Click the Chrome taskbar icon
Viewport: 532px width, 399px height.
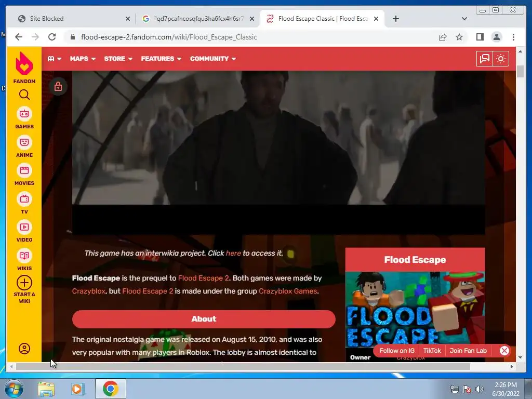pos(110,389)
